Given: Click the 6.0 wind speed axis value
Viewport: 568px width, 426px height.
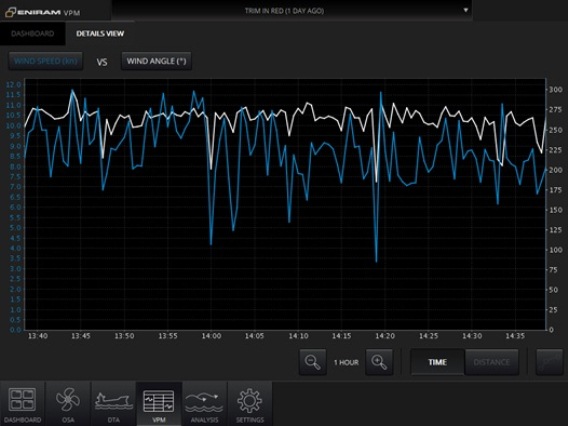Looking at the screenshot, I should (x=15, y=207).
